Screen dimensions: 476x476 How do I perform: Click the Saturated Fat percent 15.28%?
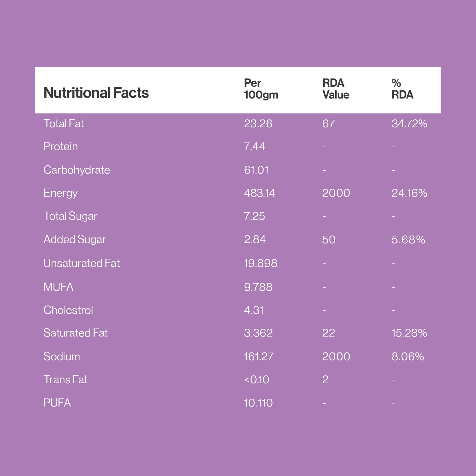point(409,333)
